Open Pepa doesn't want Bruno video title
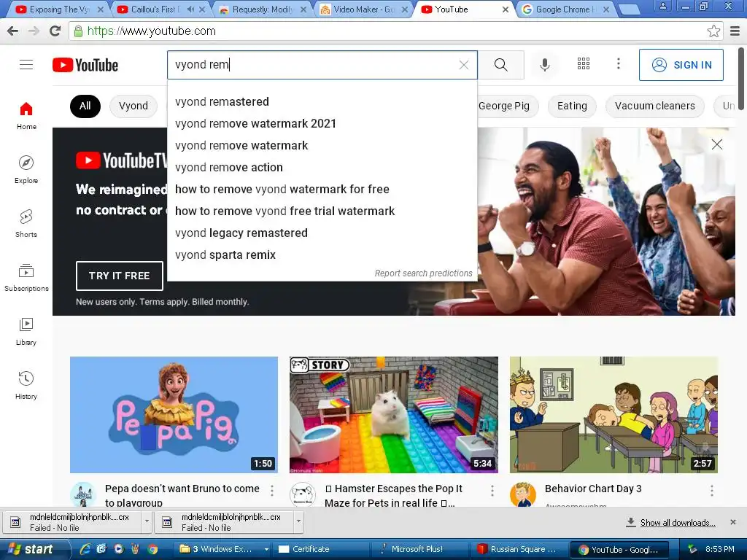The image size is (747, 560). click(182, 495)
